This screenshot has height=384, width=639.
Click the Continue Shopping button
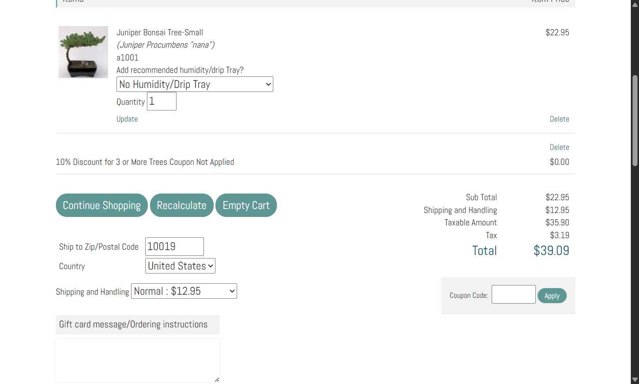(x=101, y=205)
